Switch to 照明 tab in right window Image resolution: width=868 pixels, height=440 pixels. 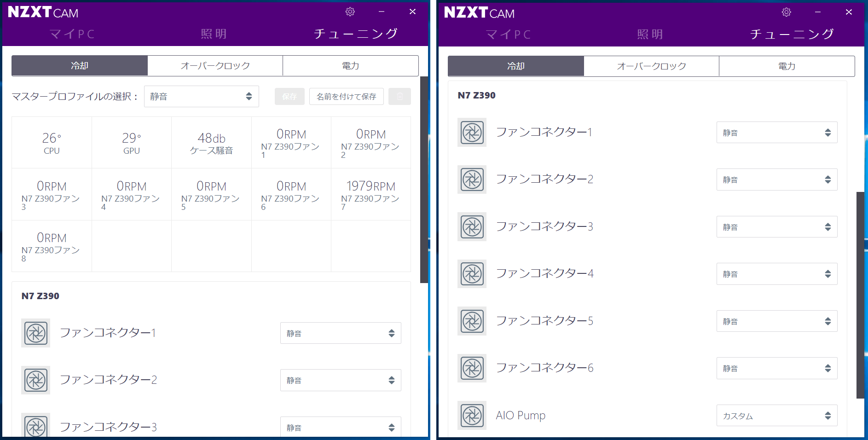(650, 35)
